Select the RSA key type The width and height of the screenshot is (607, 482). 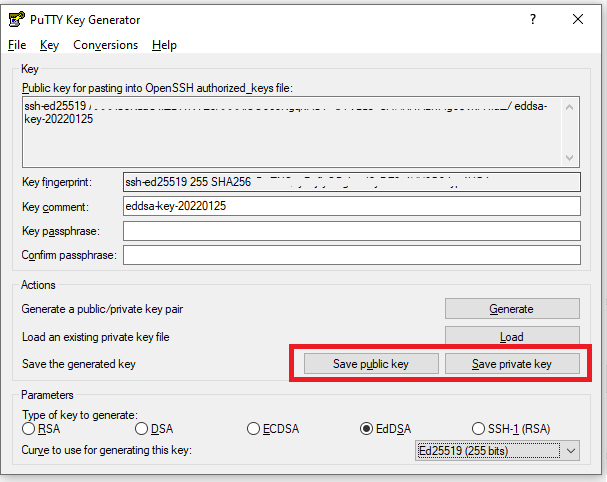pos(41,429)
